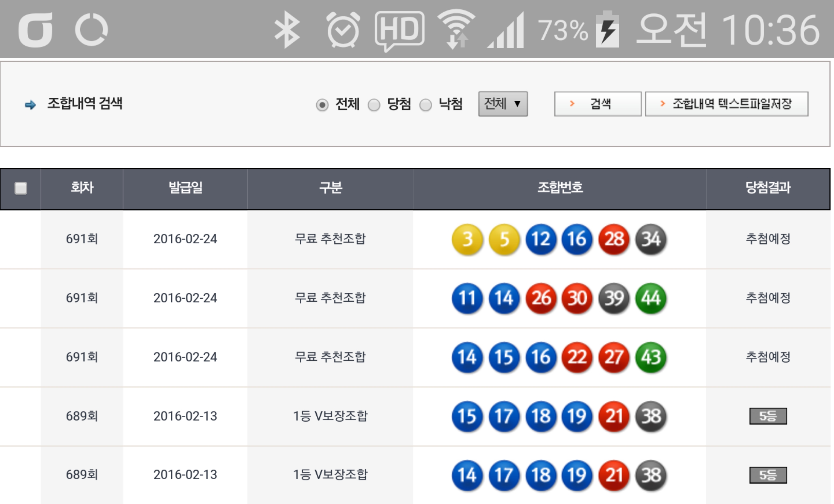The image size is (834, 504).
Task: Tap the Wi-Fi signal status icon
Action: (x=456, y=29)
